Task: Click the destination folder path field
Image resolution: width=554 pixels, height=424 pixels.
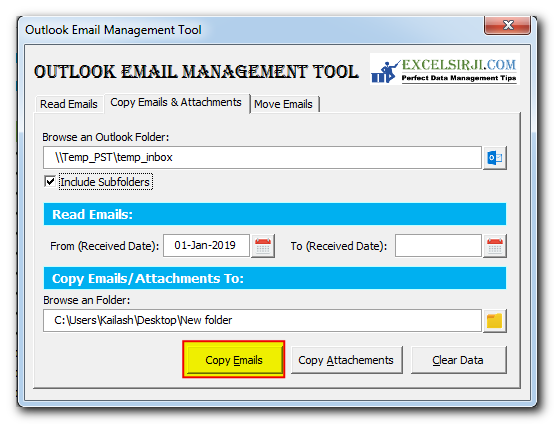Action: [262, 320]
